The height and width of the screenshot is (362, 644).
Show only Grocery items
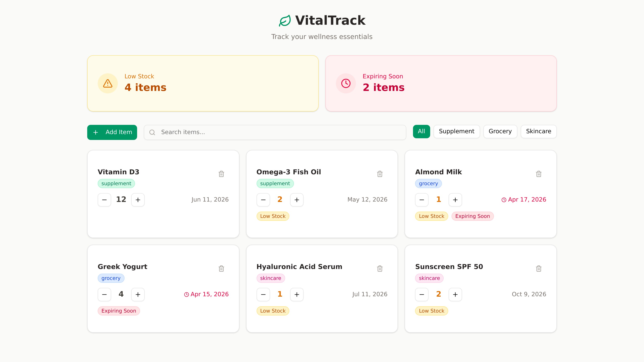(x=500, y=131)
